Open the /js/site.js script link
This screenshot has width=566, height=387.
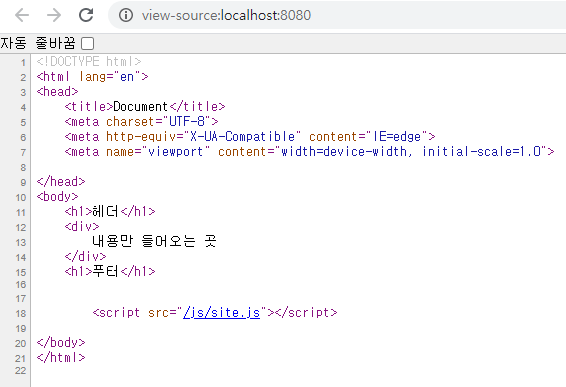click(221, 313)
